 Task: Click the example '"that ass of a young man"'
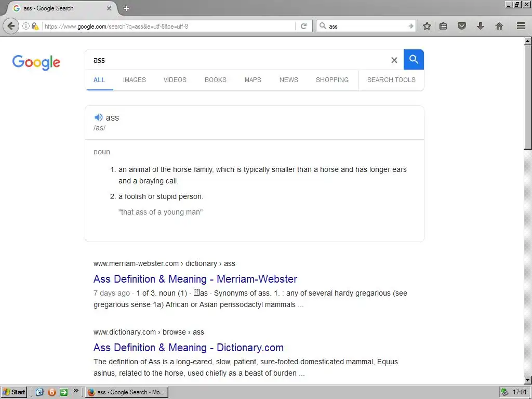click(x=161, y=212)
